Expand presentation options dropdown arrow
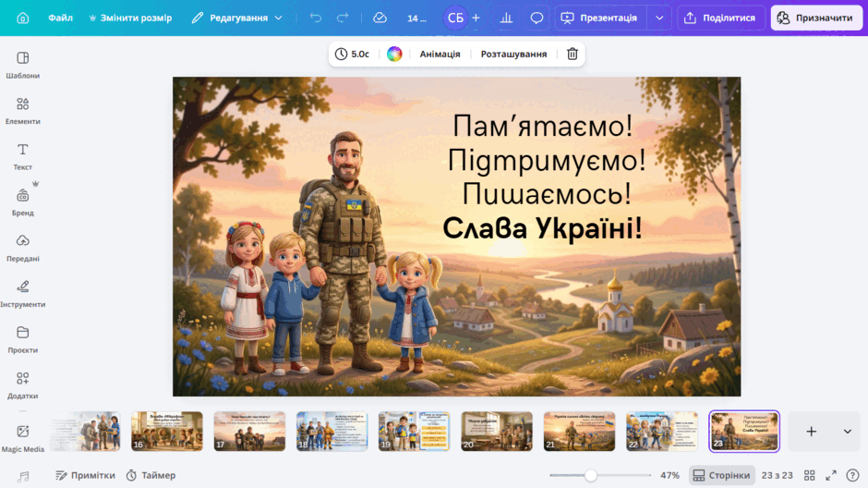This screenshot has height=488, width=868. coord(659,18)
